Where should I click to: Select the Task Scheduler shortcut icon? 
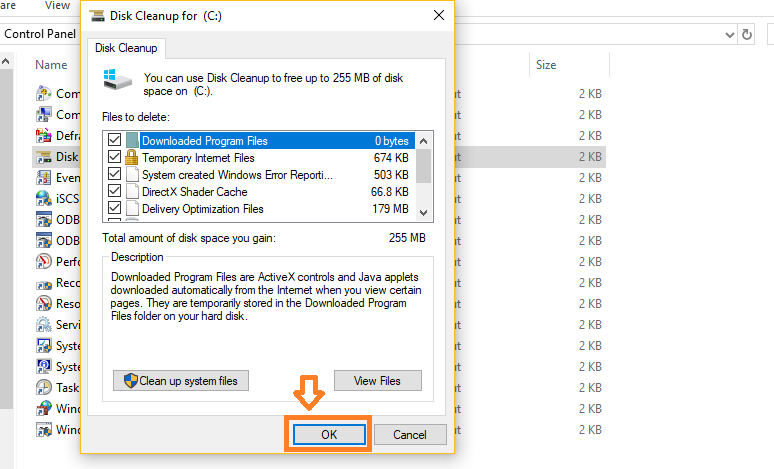44,388
